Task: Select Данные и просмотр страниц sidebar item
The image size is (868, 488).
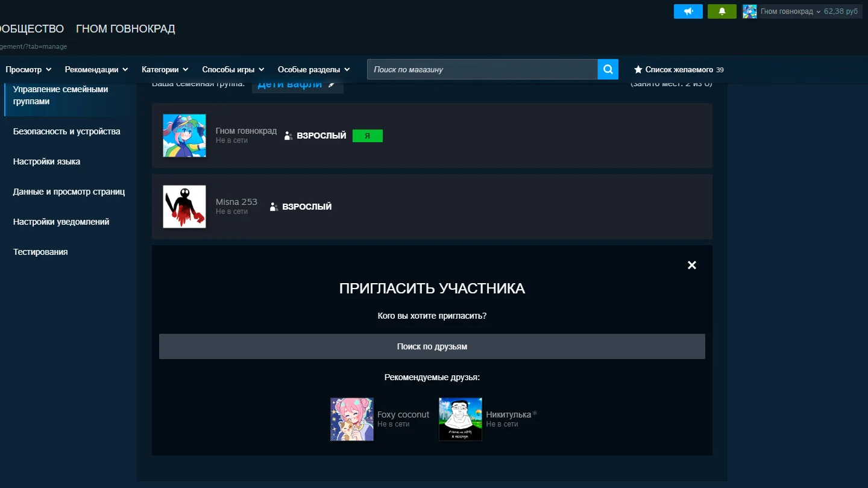Action: coord(69,192)
